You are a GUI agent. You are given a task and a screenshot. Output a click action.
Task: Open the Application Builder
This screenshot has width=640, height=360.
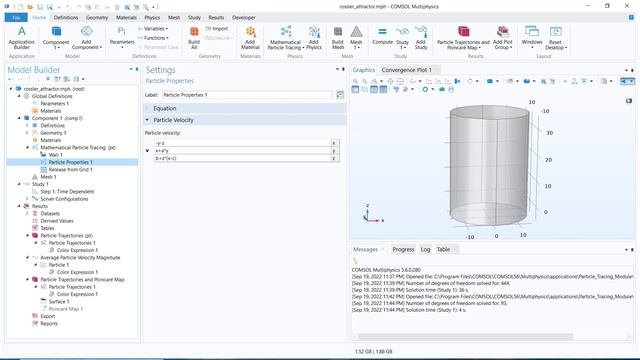22,38
